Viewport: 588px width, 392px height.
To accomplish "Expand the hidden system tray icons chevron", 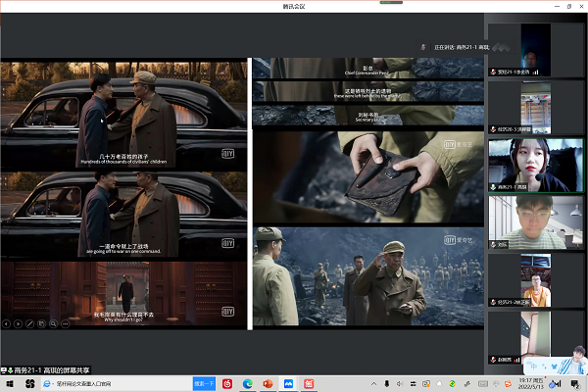I will [372, 383].
